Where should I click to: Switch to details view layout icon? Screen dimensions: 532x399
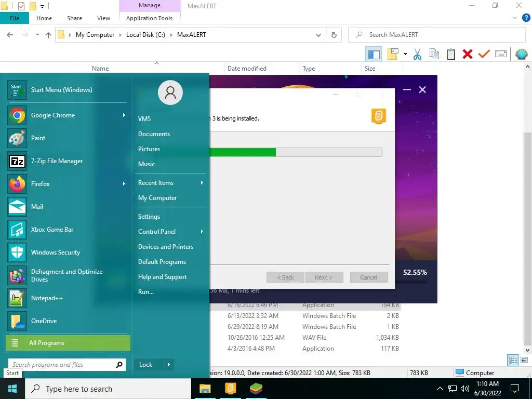tap(513, 361)
